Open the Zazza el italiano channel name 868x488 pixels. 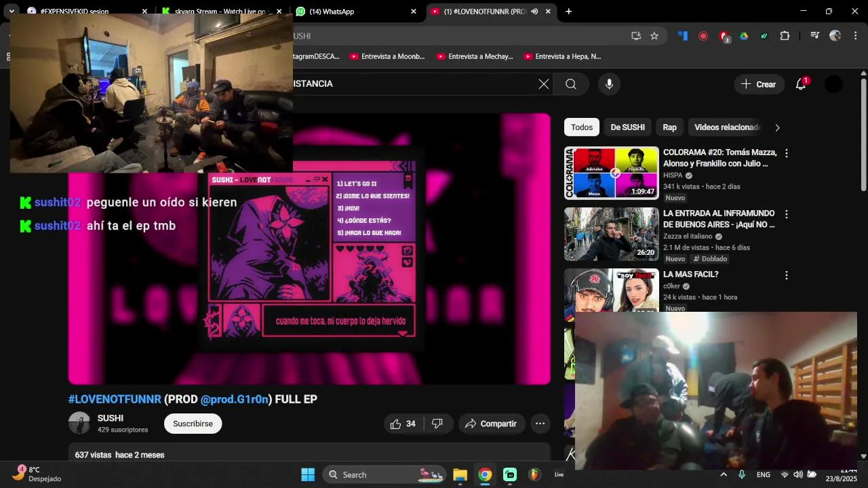pyautogui.click(x=688, y=237)
